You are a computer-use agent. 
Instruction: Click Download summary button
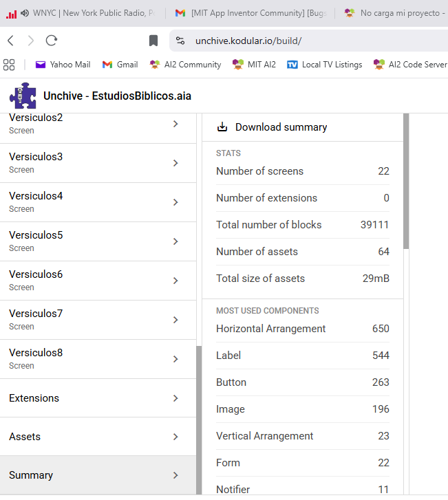(281, 127)
